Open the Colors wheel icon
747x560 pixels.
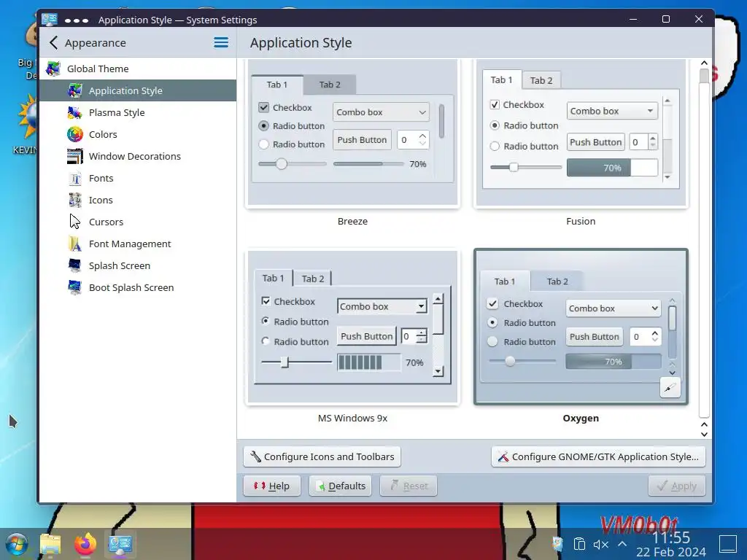[x=75, y=134]
